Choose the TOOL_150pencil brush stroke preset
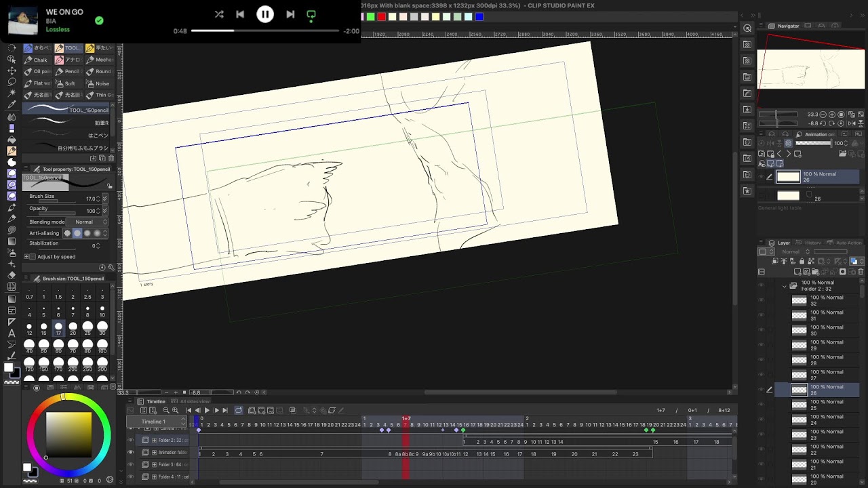 coord(66,108)
